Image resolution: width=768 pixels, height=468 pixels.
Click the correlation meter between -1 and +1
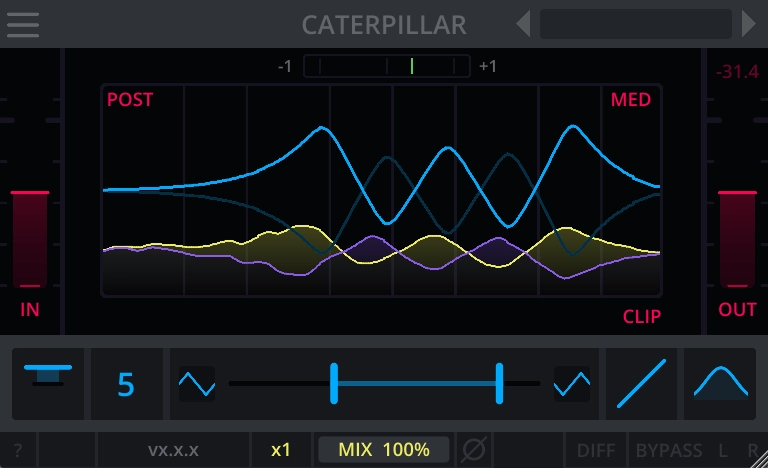(x=387, y=66)
